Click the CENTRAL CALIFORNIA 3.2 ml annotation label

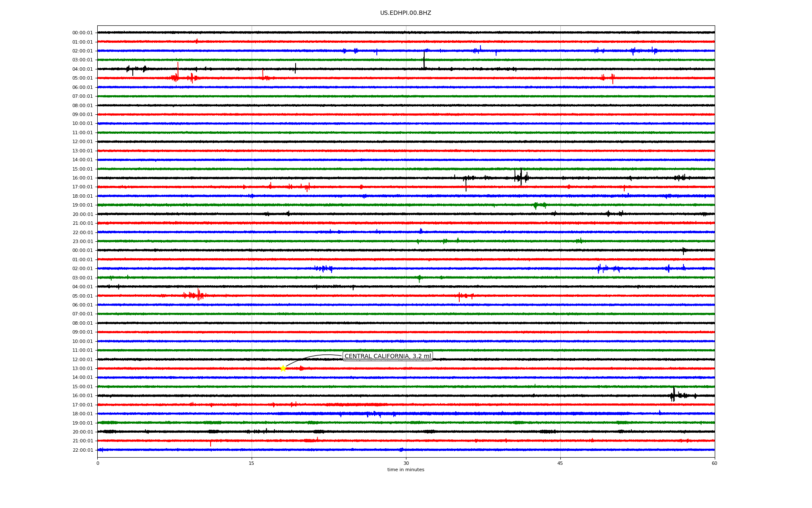coord(387,356)
